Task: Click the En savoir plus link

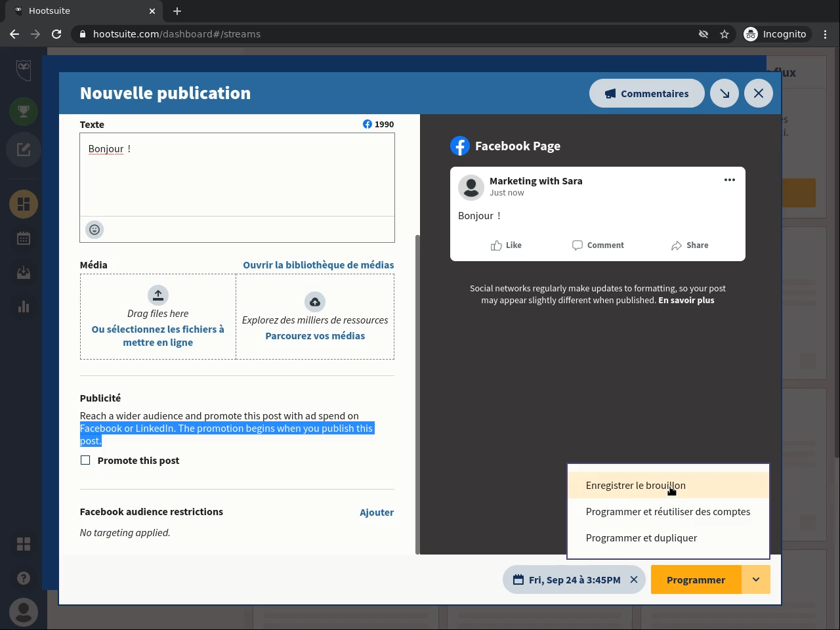Action: [x=686, y=301]
